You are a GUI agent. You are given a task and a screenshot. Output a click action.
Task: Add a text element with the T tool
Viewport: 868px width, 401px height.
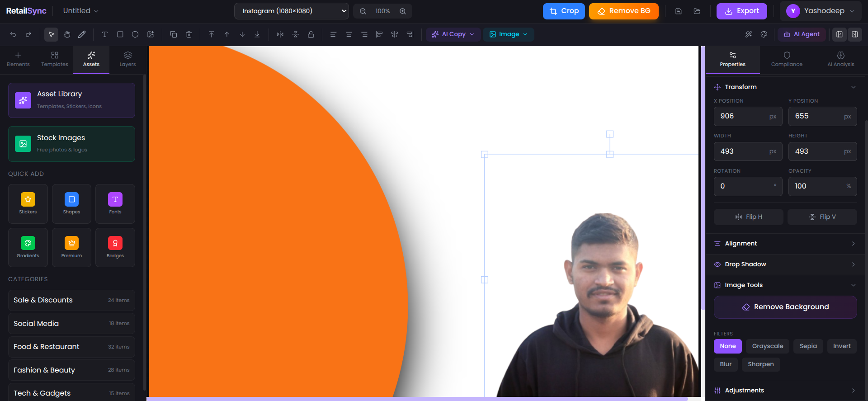tap(105, 34)
